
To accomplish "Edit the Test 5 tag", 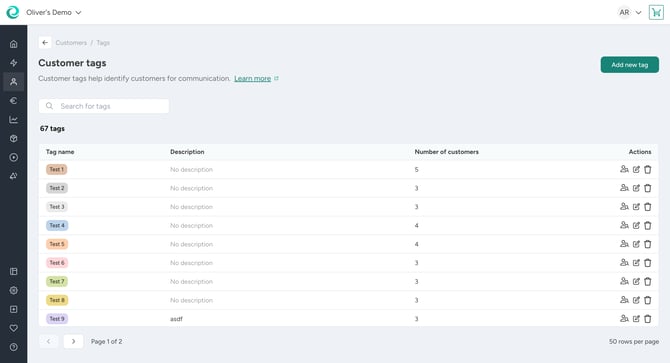I will (636, 244).
